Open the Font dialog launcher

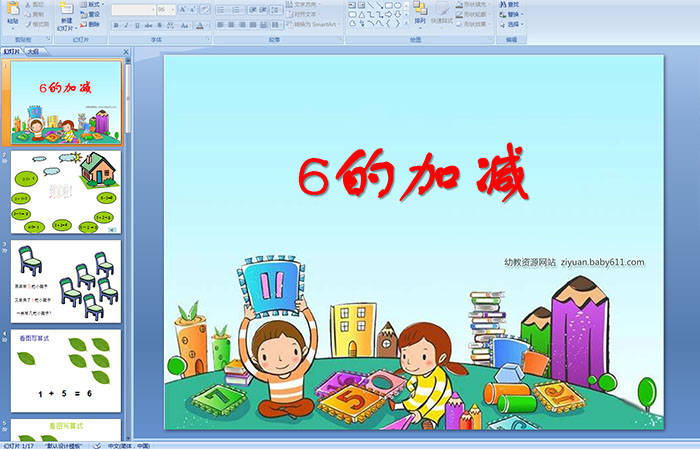click(x=208, y=40)
